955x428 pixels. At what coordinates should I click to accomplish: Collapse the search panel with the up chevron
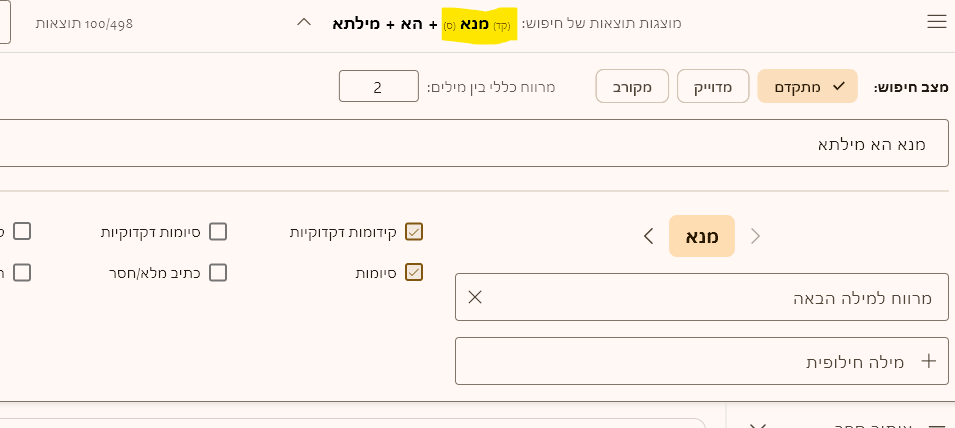point(305,22)
